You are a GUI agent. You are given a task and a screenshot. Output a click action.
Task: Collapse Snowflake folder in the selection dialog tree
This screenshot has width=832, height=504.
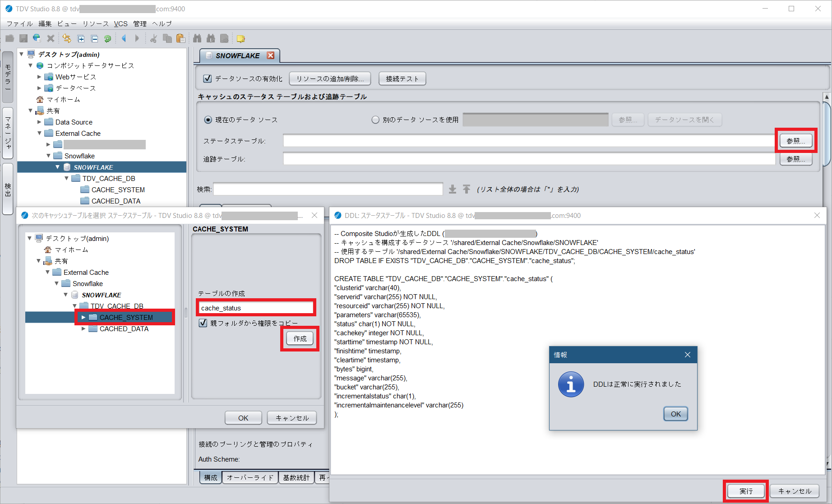click(56, 283)
